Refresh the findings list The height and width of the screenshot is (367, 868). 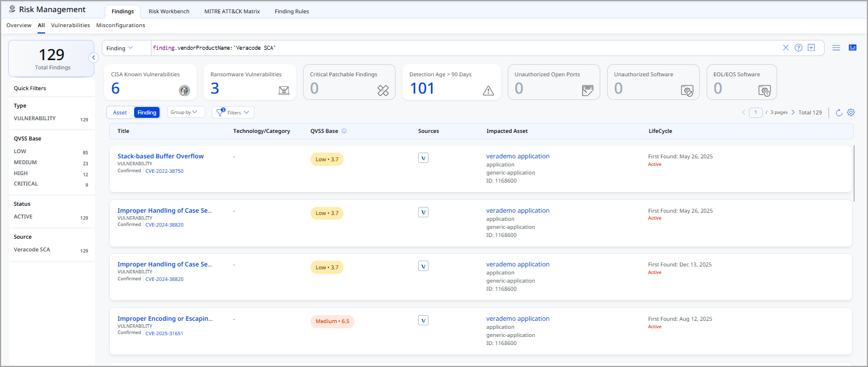(839, 113)
